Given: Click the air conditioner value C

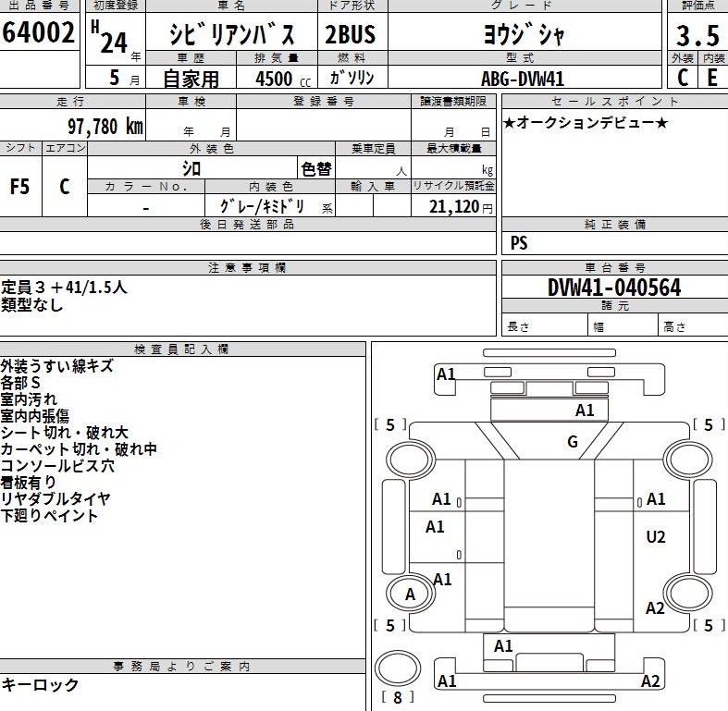Looking at the screenshot, I should click(65, 187).
